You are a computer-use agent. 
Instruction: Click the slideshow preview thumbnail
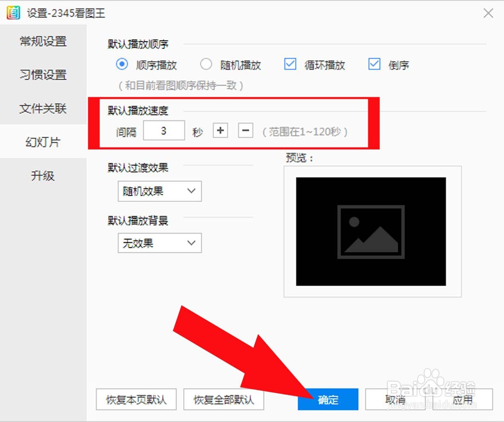tap(371, 231)
